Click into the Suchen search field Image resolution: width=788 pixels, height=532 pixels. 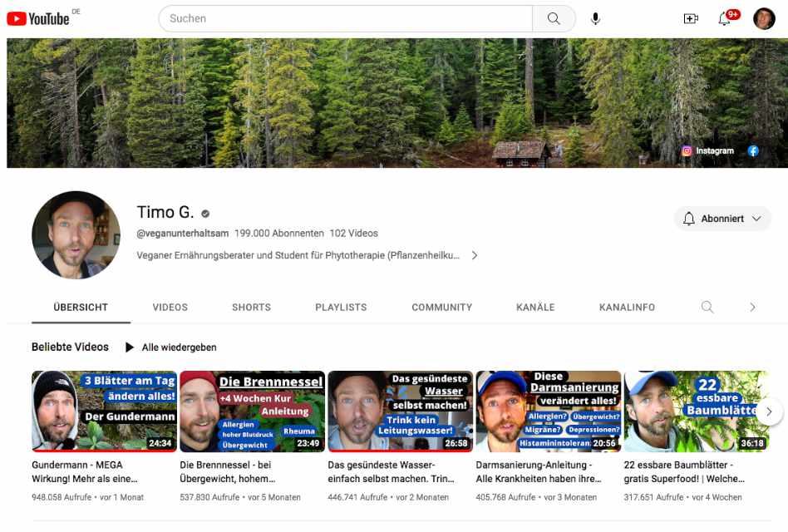(345, 18)
